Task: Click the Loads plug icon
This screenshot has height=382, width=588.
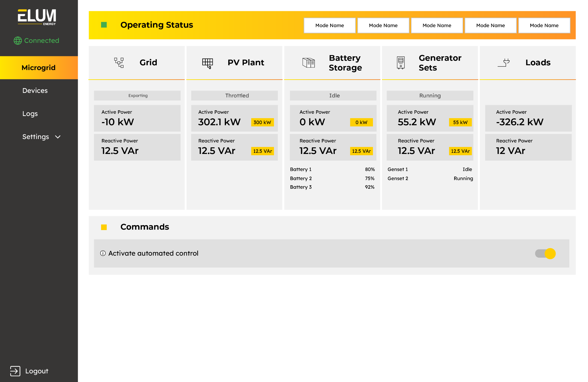Action: [x=504, y=63]
